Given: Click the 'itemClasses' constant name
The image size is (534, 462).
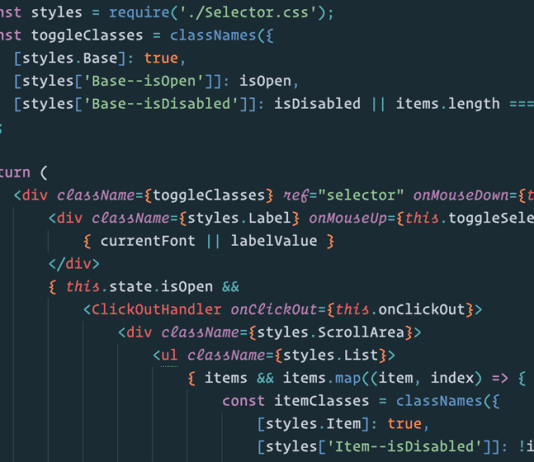Looking at the screenshot, I should click(321, 401).
